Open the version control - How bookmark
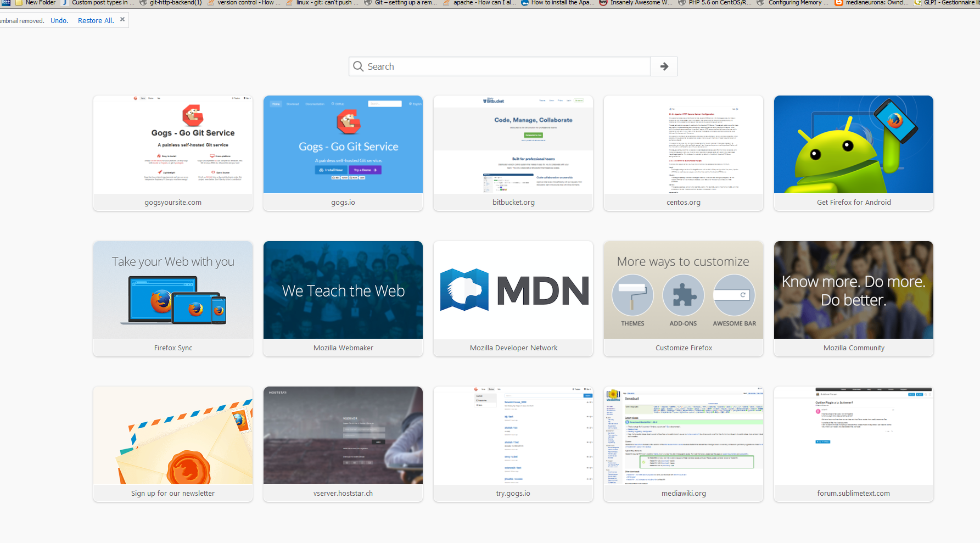 pos(244,3)
